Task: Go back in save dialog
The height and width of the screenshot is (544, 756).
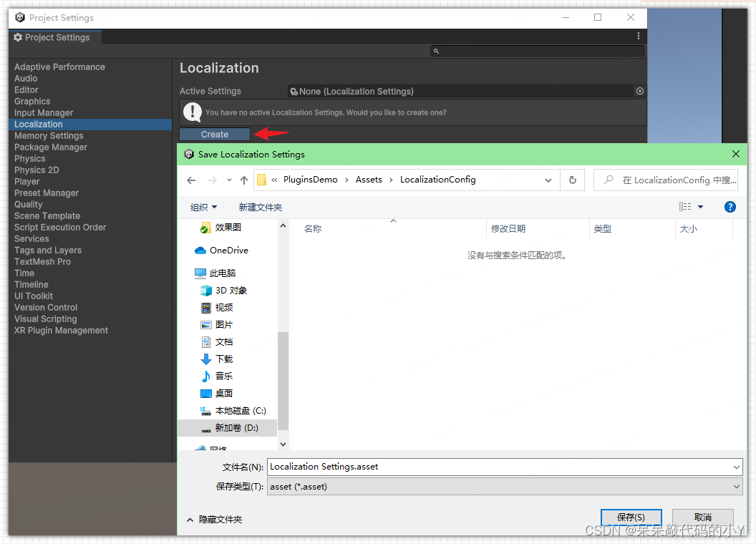Action: [191, 180]
